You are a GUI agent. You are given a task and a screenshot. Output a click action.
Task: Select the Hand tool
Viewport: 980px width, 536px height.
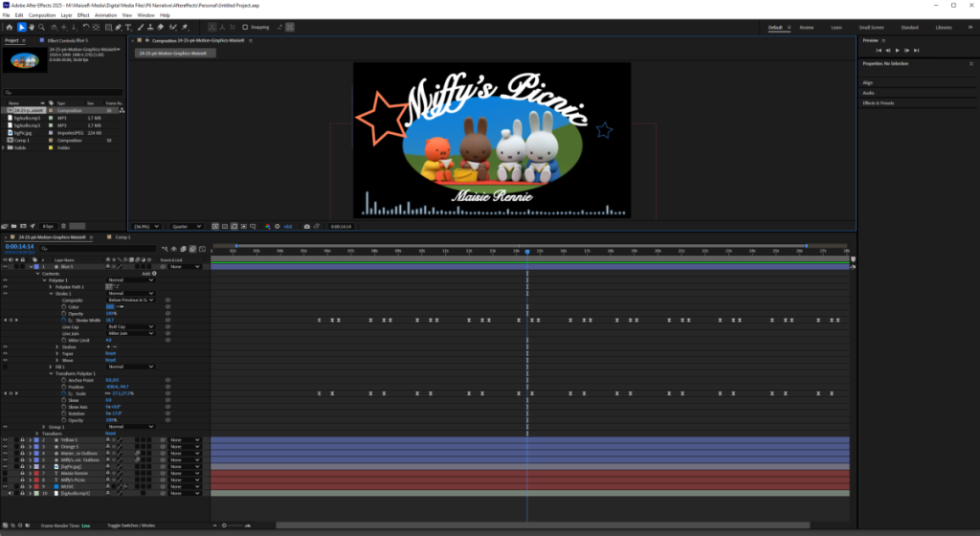click(31, 27)
